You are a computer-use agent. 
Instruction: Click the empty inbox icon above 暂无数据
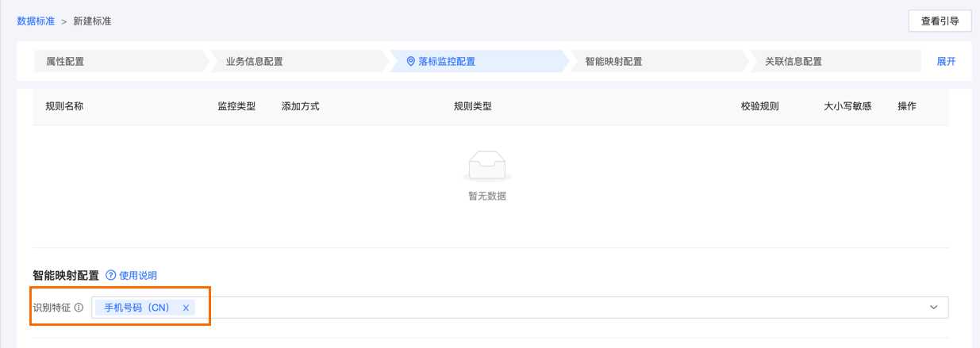487,166
